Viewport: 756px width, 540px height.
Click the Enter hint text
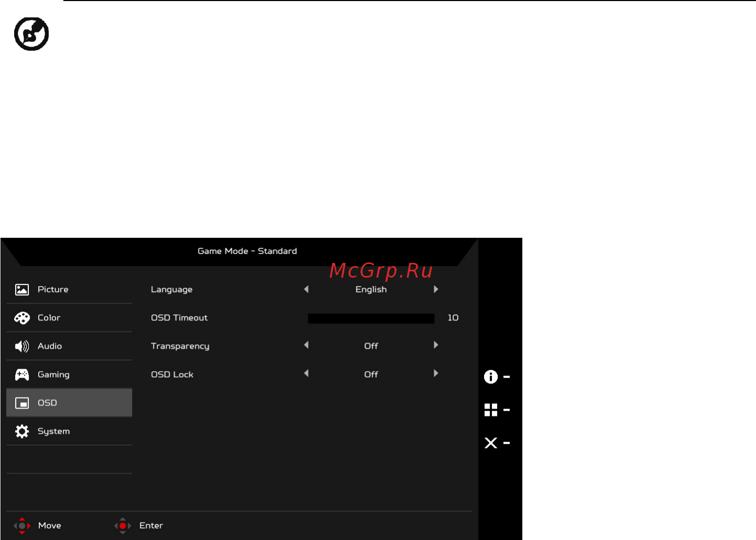click(151, 525)
